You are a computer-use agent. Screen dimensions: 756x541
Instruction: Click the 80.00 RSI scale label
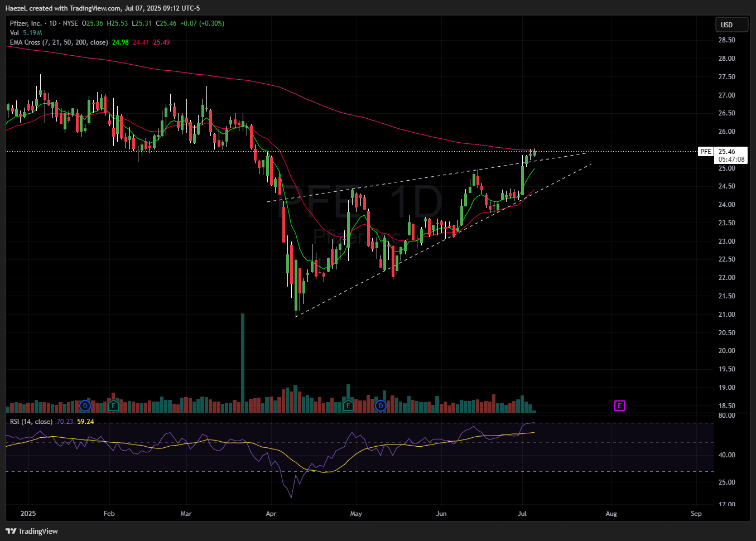click(726, 416)
